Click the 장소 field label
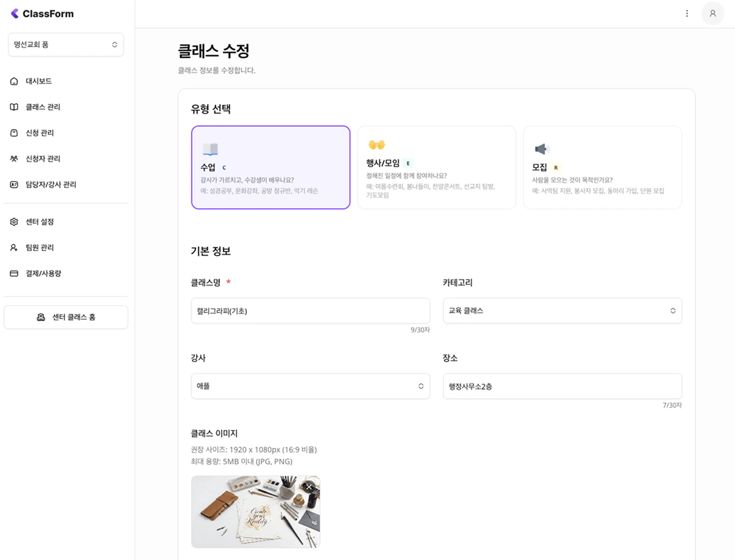This screenshot has height=560, width=735. point(450,358)
